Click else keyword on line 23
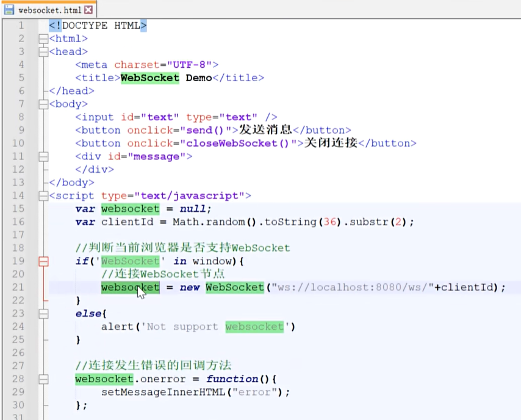This screenshot has height=420, width=521. click(88, 314)
